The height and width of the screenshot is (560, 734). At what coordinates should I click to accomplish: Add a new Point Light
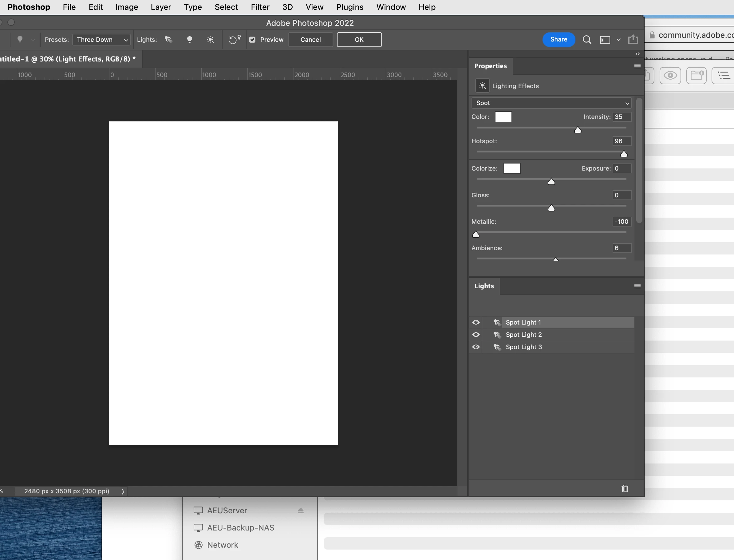189,40
